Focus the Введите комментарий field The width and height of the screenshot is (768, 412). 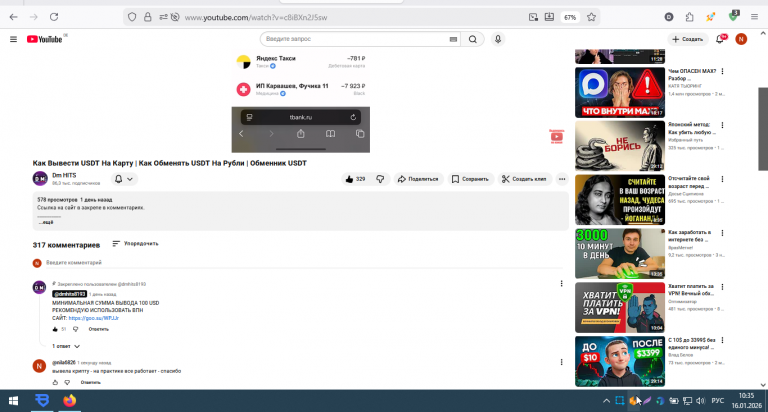(x=304, y=263)
